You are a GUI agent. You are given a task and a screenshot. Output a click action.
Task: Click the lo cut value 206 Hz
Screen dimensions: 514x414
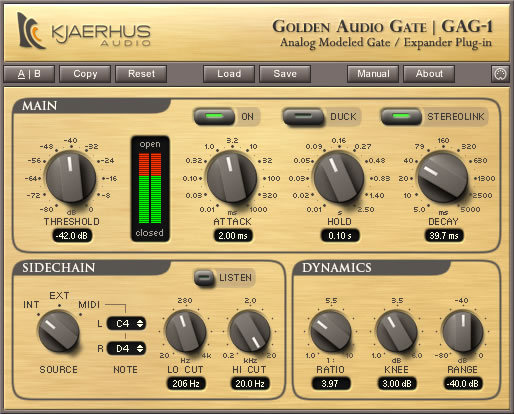186,384
